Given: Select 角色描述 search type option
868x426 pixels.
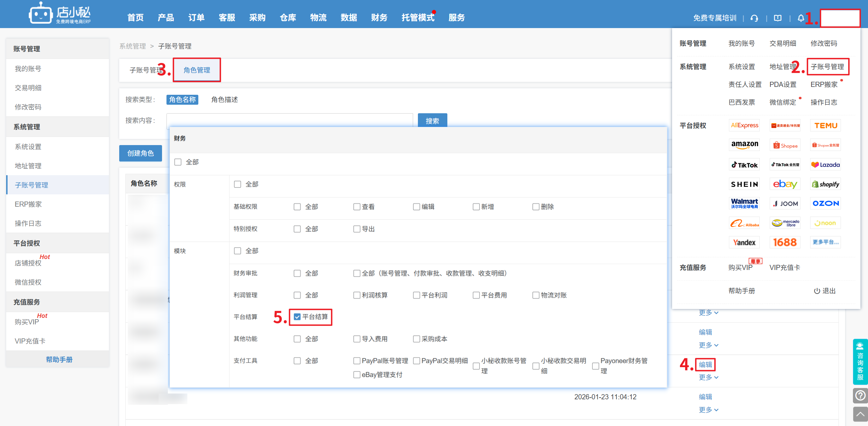Looking at the screenshot, I should click(224, 100).
